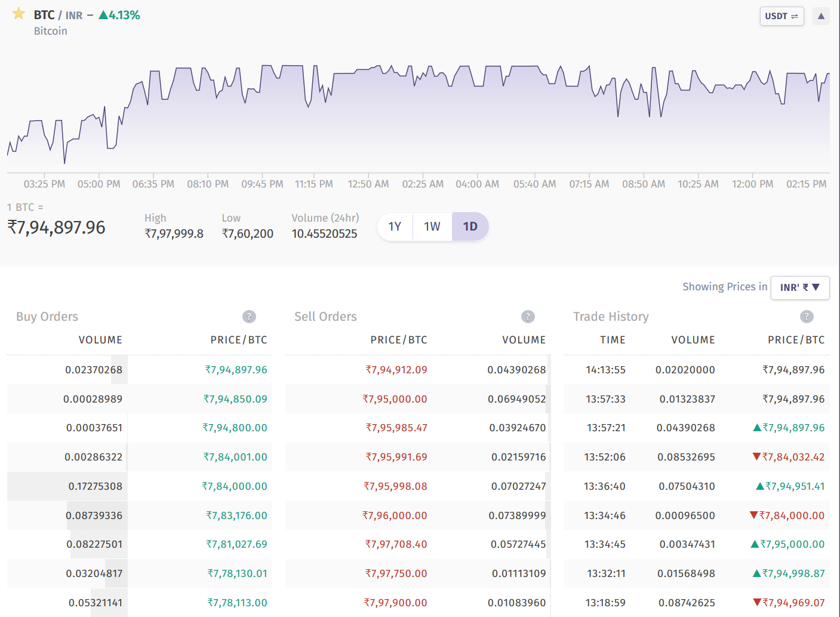The width and height of the screenshot is (840, 617).
Task: Click buy order volume 0.02370268
Action: 94,370
